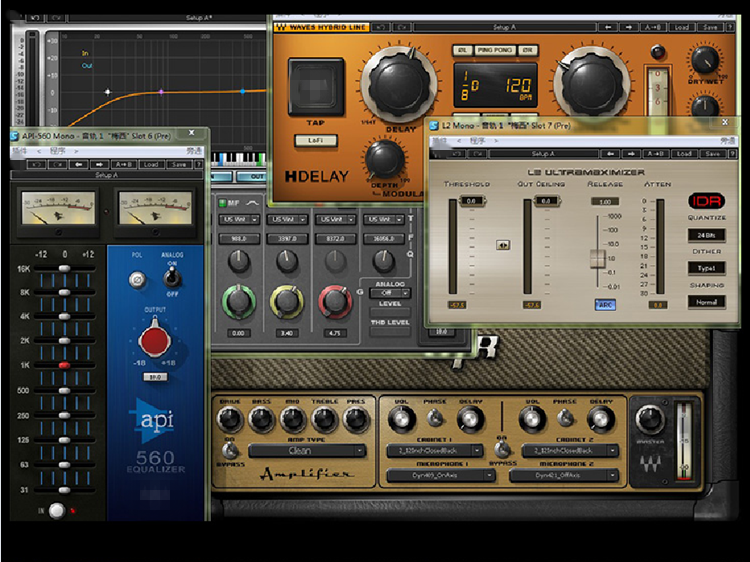
Task: Toggle the PING PONG button in H-Delay
Action: click(495, 50)
